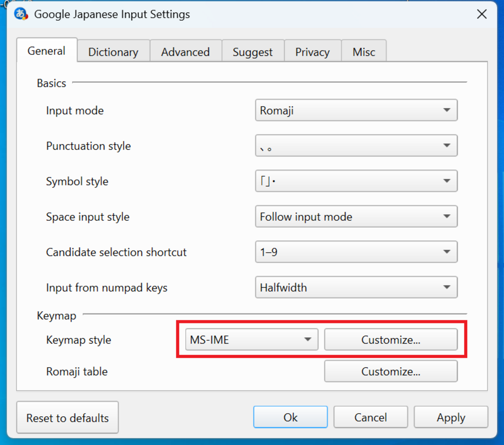Viewport: 504px width, 445px height.
Task: Click Customize next to Keymap style
Action: (390, 340)
